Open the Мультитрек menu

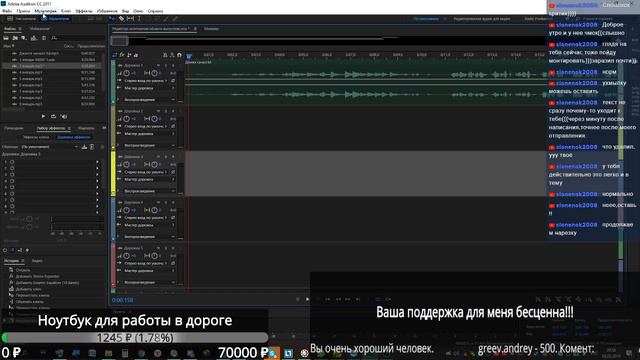pyautogui.click(x=45, y=11)
